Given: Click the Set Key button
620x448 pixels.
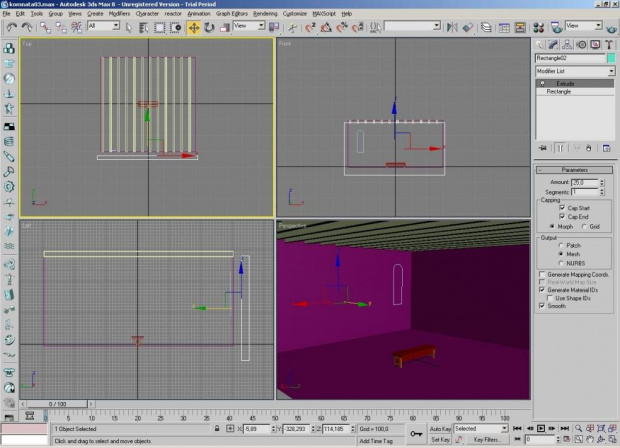Looking at the screenshot, I should 440,439.
